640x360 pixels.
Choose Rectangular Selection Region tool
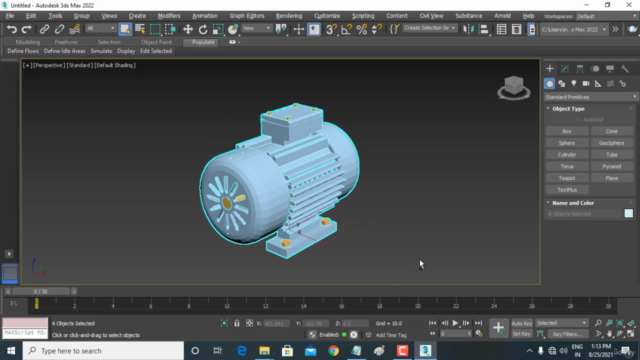coord(155,29)
